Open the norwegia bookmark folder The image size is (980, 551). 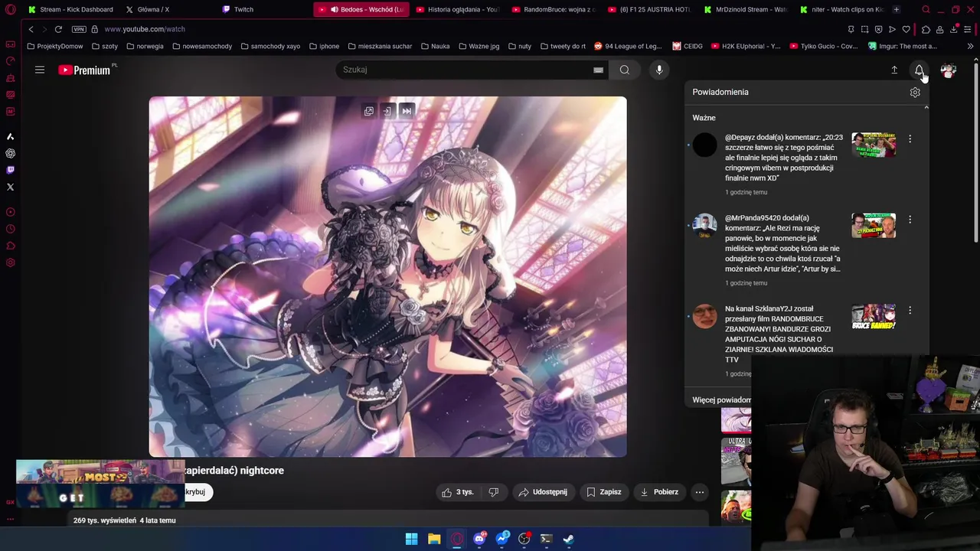click(145, 46)
